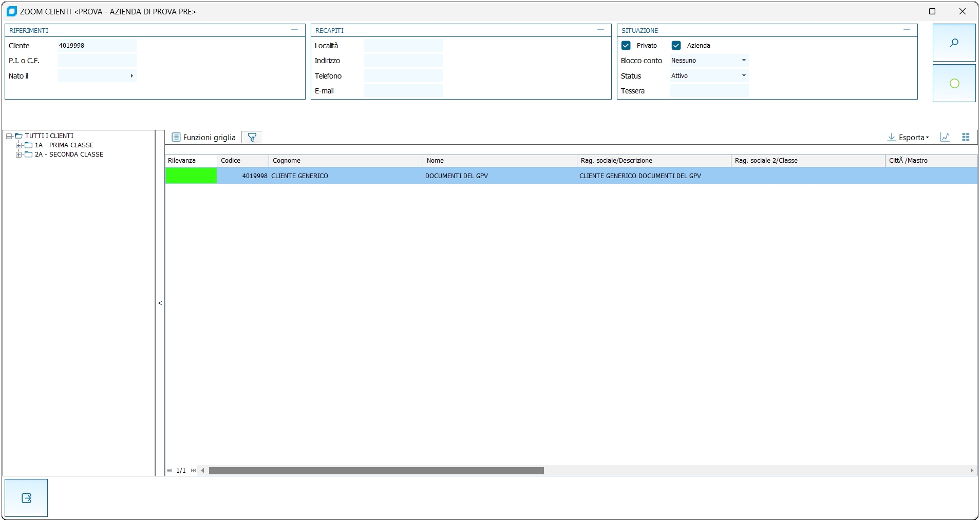Open the Blocco conto dropdown
The image size is (980, 521).
coord(743,61)
